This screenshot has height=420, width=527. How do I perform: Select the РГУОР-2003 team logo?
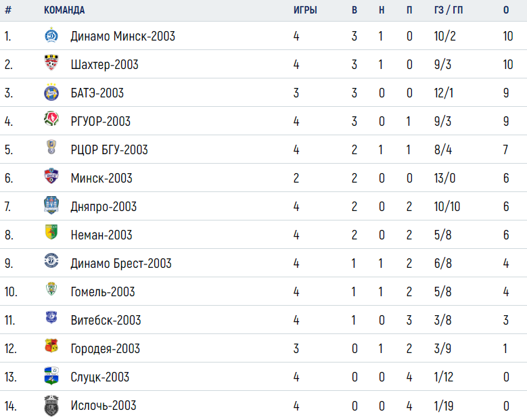tap(51, 119)
